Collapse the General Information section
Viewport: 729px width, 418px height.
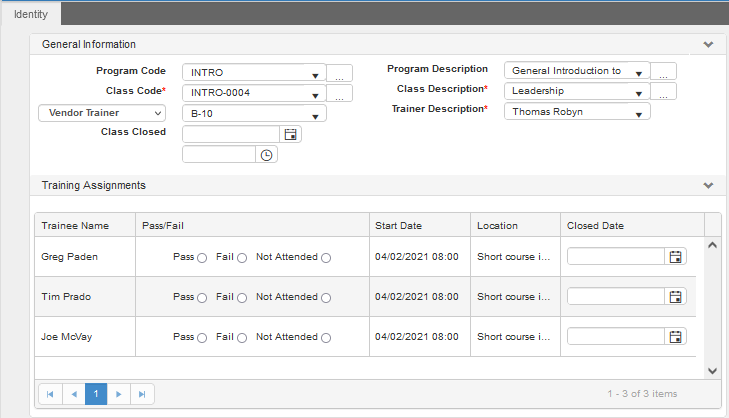coord(708,45)
